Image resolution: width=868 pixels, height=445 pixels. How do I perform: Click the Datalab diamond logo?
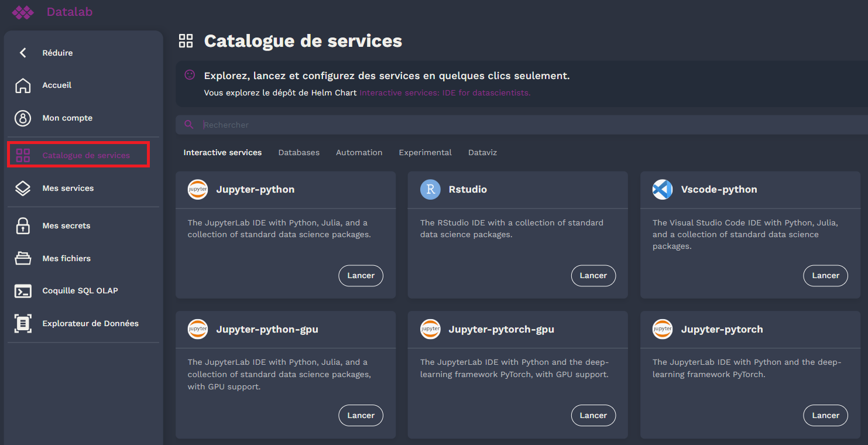23,12
